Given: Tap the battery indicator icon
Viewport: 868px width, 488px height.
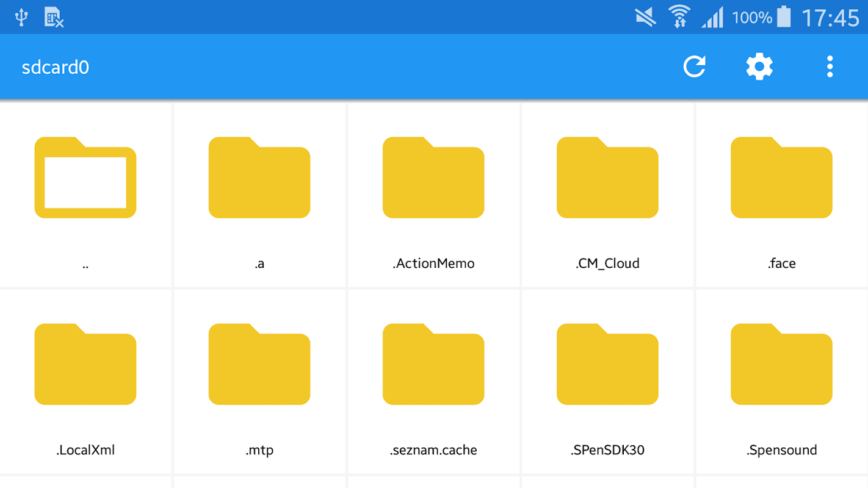Looking at the screenshot, I should [784, 16].
